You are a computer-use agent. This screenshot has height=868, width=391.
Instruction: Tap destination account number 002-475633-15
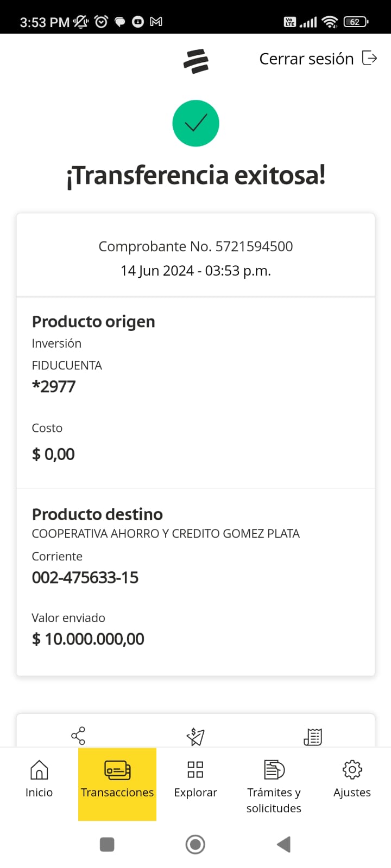85,577
